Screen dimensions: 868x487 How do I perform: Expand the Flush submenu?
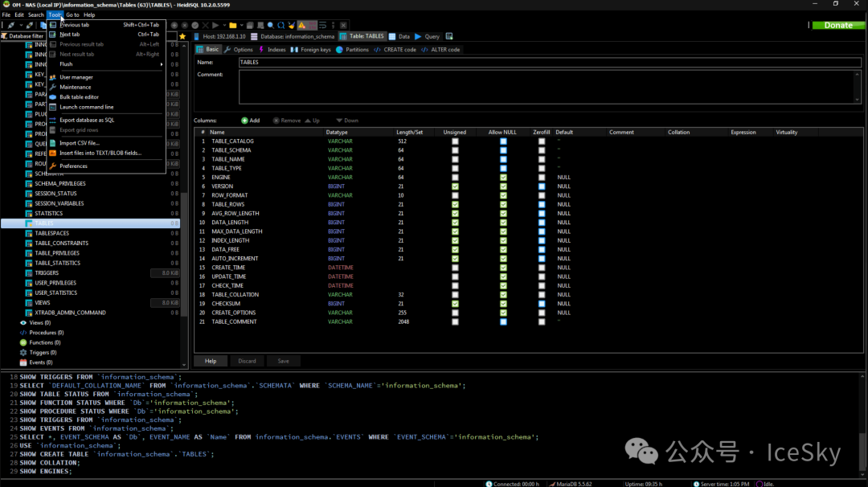click(66, 64)
